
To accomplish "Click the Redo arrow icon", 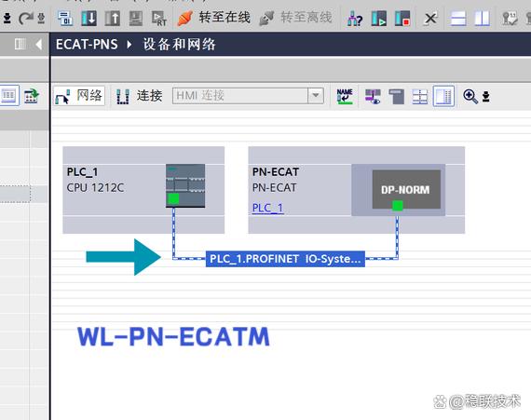I will (25, 18).
